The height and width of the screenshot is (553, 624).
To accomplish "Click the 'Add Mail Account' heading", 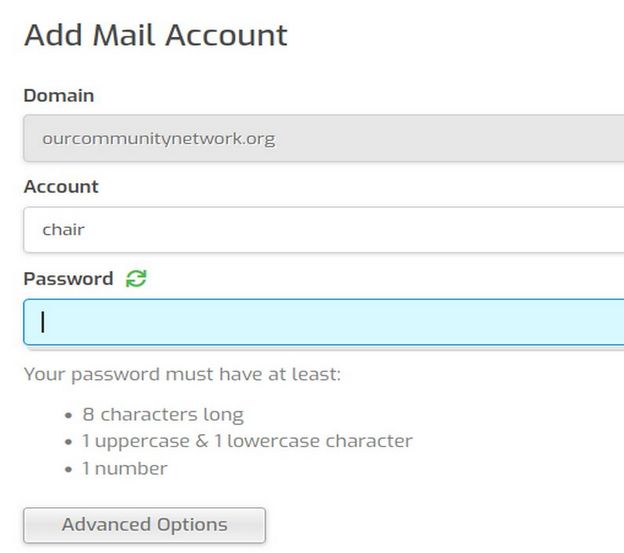I will click(x=156, y=36).
